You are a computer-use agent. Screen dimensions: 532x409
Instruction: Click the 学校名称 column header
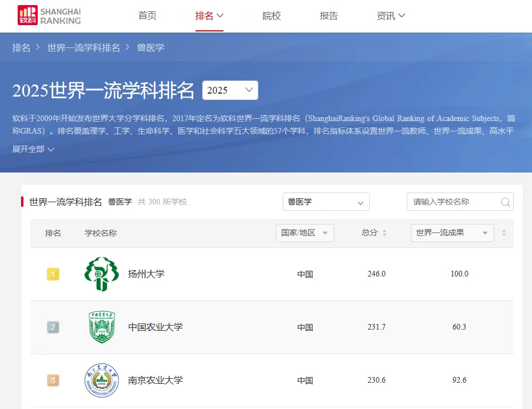coord(101,233)
